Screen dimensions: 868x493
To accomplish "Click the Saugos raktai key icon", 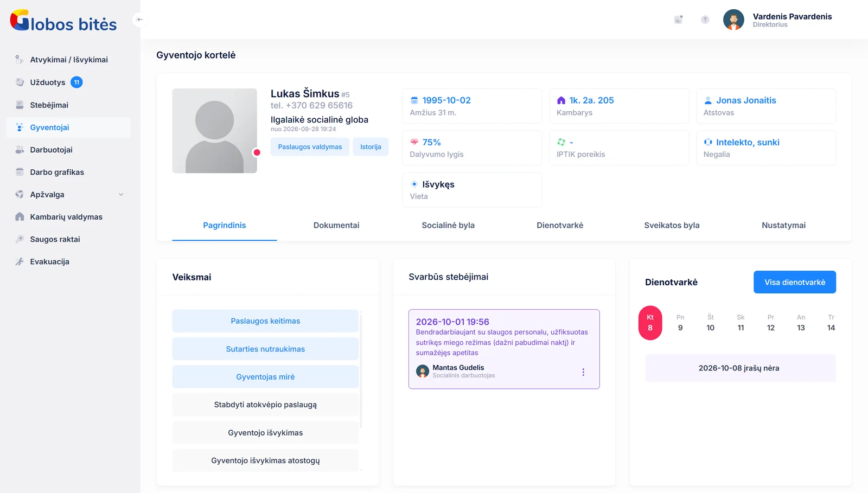I will [x=20, y=239].
